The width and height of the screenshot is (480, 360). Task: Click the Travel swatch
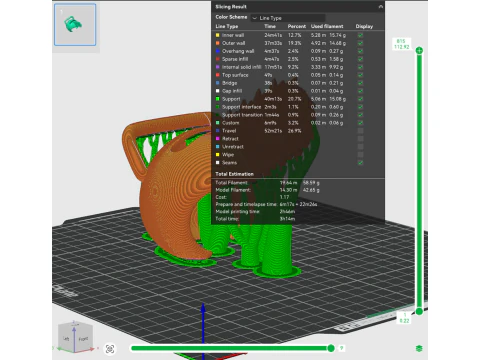(218, 131)
